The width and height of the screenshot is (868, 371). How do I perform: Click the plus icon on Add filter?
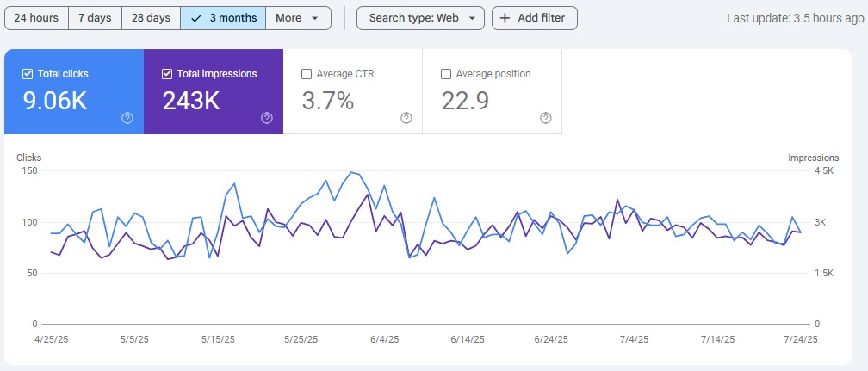pos(505,18)
